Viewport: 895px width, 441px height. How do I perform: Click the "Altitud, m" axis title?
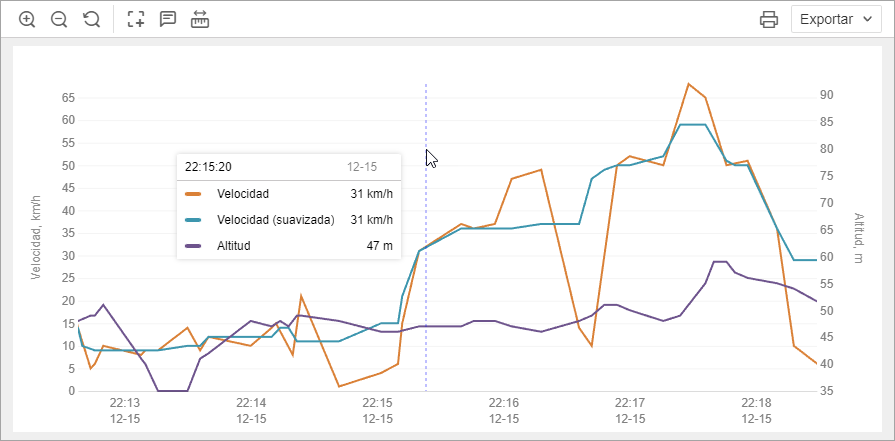pyautogui.click(x=858, y=238)
